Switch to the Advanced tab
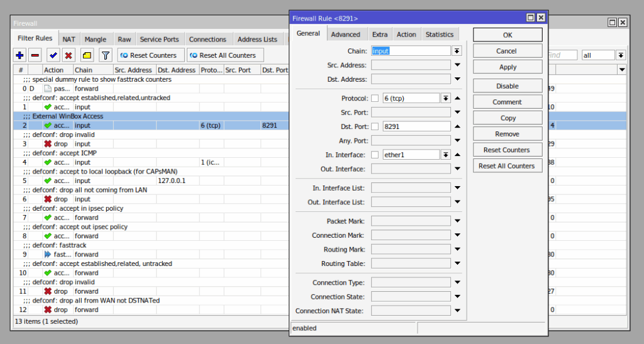Screen dimensions: 644x344 (346, 35)
